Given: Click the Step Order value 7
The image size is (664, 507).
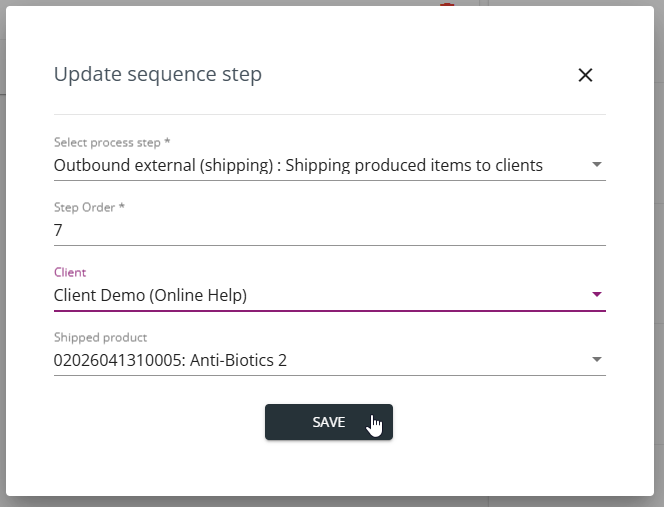Looking at the screenshot, I should [58, 230].
